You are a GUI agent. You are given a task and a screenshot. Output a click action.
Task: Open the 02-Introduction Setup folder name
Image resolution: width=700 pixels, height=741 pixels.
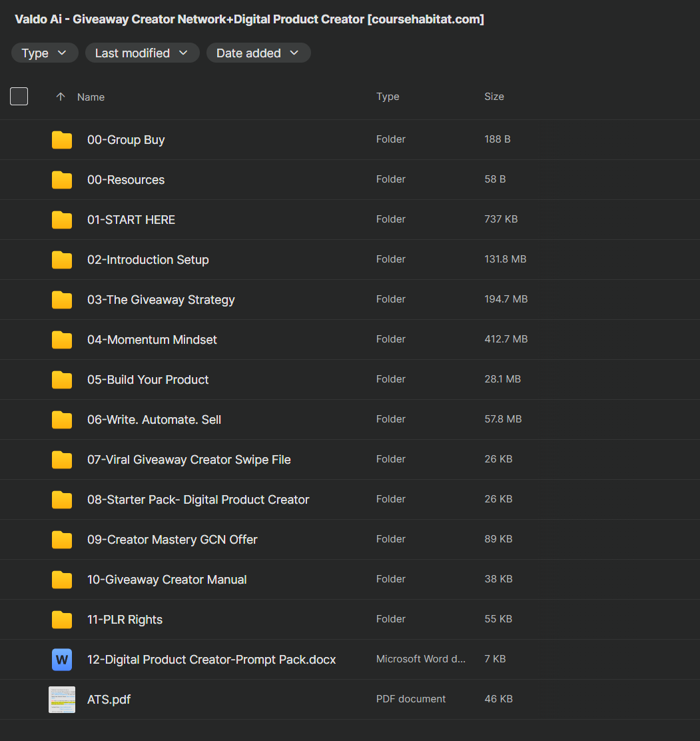[x=148, y=260]
